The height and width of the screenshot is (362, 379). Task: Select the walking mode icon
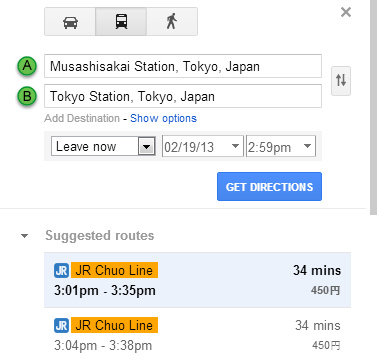(172, 22)
